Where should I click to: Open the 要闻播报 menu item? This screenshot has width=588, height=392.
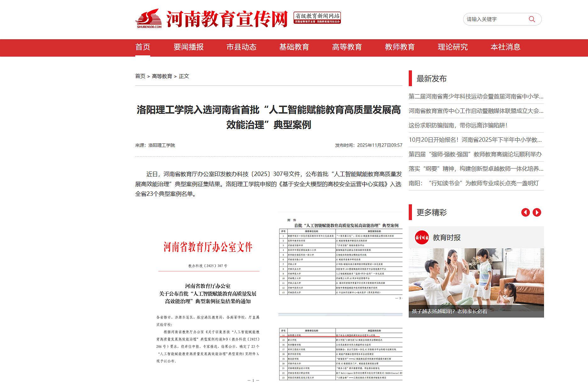(188, 47)
